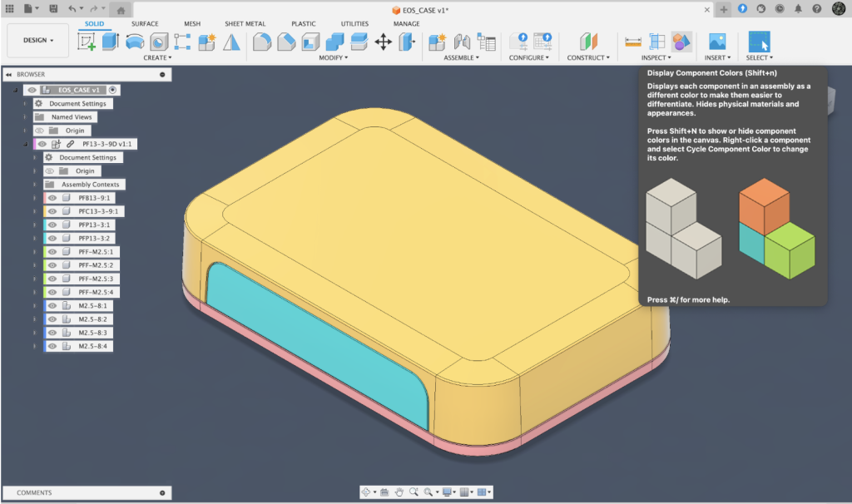The width and height of the screenshot is (852, 504).
Task: Open the Bill of Materials tool
Action: tap(486, 42)
